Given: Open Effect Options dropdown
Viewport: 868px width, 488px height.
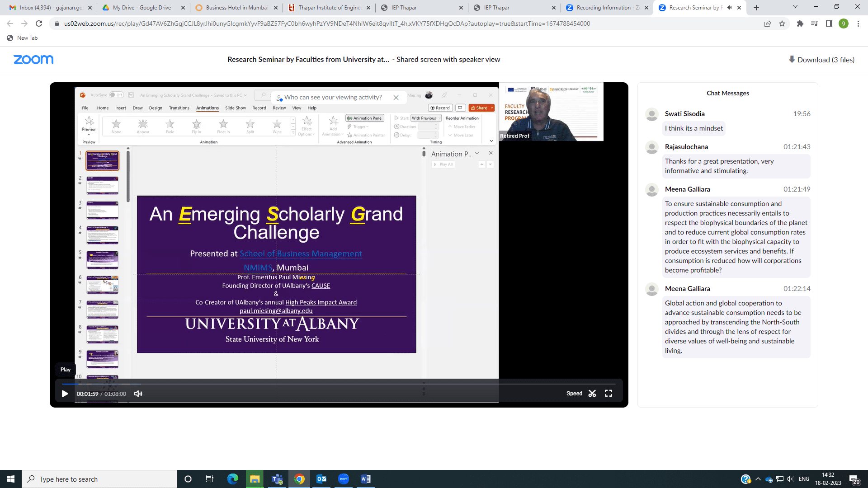Looking at the screenshot, I should [307, 126].
